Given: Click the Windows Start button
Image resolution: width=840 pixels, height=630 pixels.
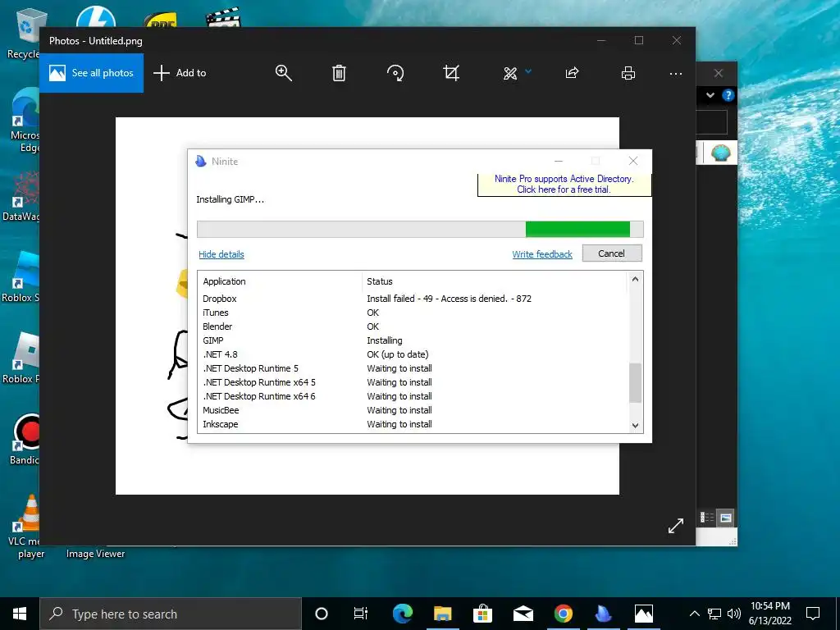Looking at the screenshot, I should point(20,614).
